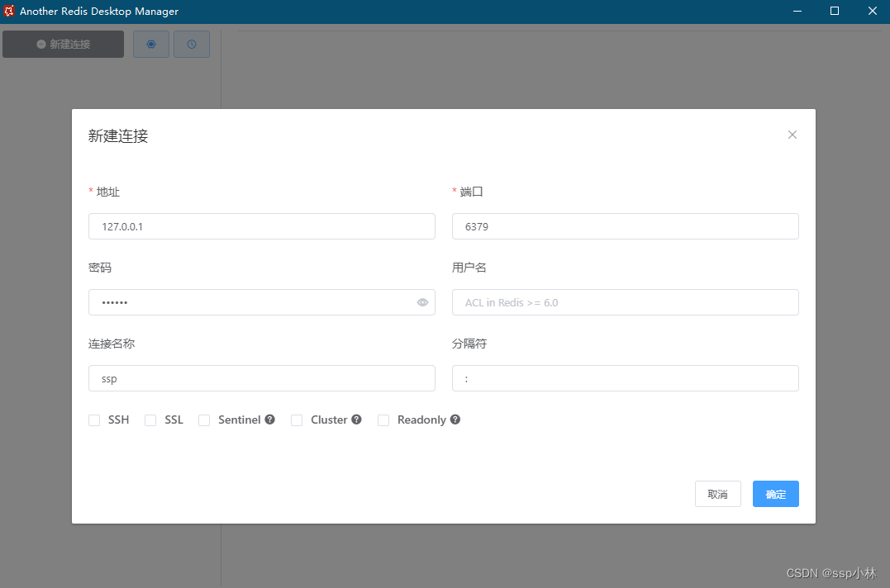Click the help icon next to Readonly
The height and width of the screenshot is (588, 890).
point(456,420)
